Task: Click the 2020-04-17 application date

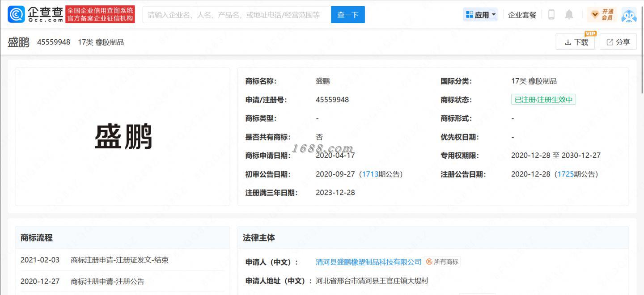Action: pyautogui.click(x=335, y=156)
